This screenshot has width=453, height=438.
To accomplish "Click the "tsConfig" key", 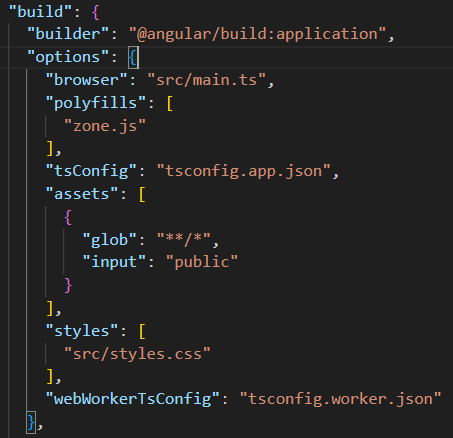I will point(91,171).
